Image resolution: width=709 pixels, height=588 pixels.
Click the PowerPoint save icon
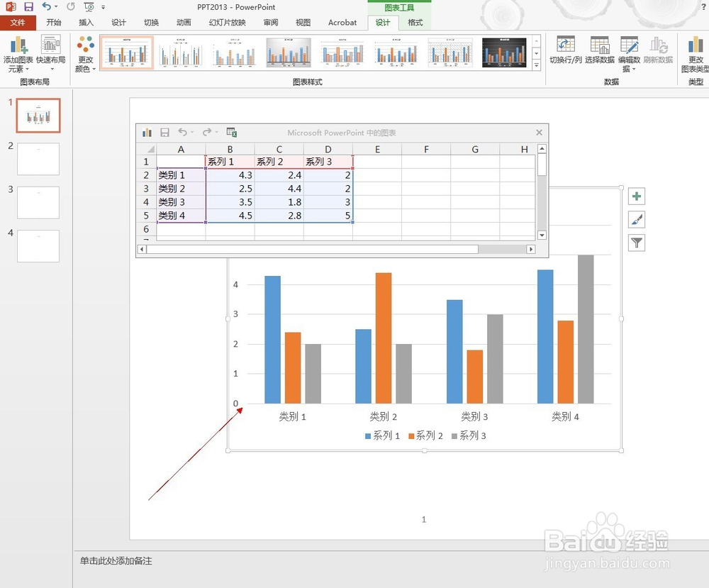pos(28,7)
